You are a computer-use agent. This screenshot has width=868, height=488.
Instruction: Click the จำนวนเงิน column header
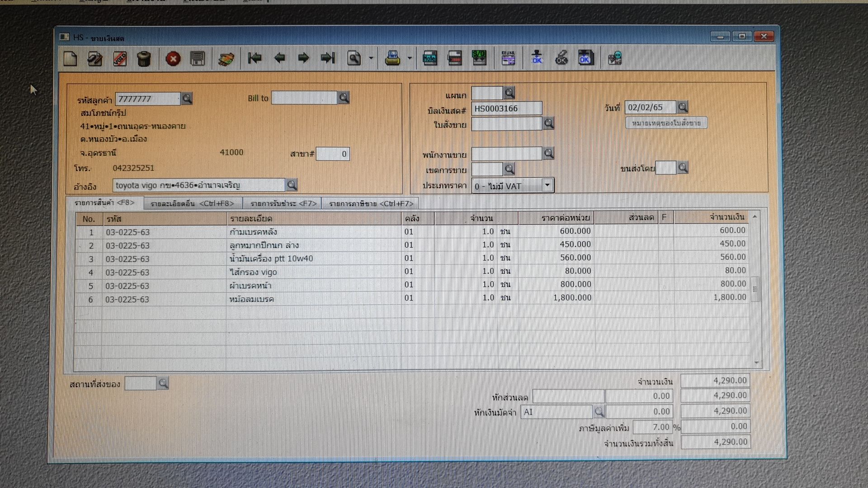(711, 217)
